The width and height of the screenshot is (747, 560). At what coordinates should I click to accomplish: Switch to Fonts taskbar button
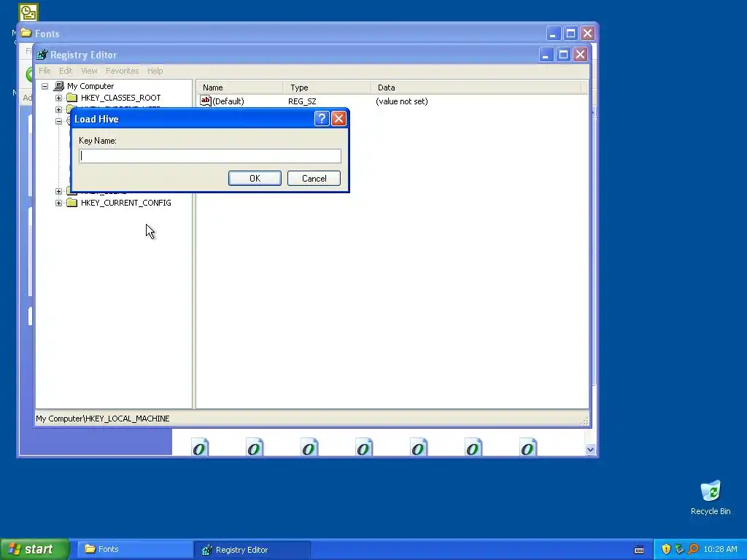click(x=135, y=549)
